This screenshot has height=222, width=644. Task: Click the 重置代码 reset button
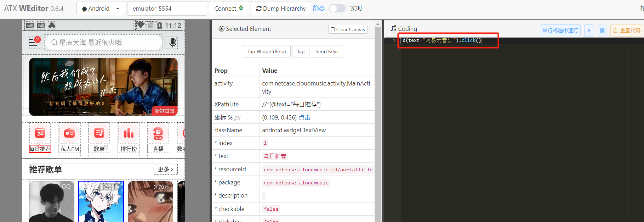pyautogui.click(x=627, y=30)
